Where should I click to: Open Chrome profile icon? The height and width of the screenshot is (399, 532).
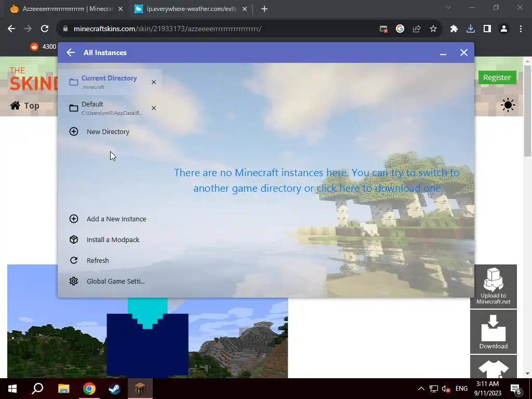pos(504,29)
